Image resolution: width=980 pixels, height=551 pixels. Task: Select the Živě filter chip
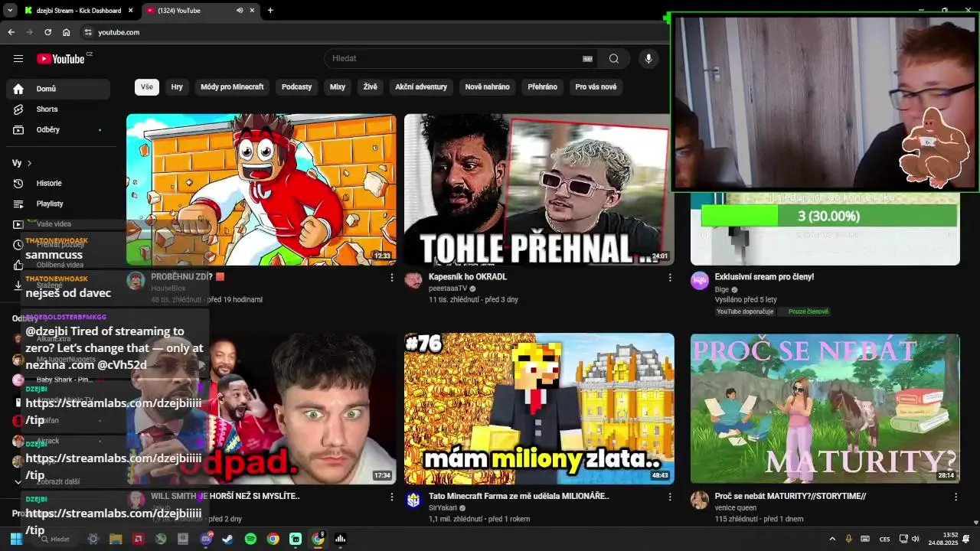coord(371,87)
